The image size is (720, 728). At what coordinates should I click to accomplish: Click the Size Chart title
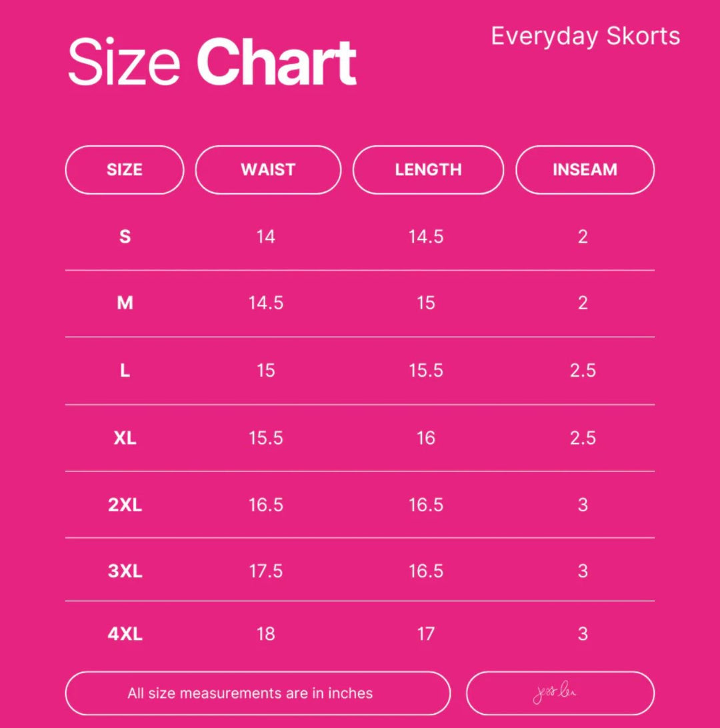(x=212, y=63)
